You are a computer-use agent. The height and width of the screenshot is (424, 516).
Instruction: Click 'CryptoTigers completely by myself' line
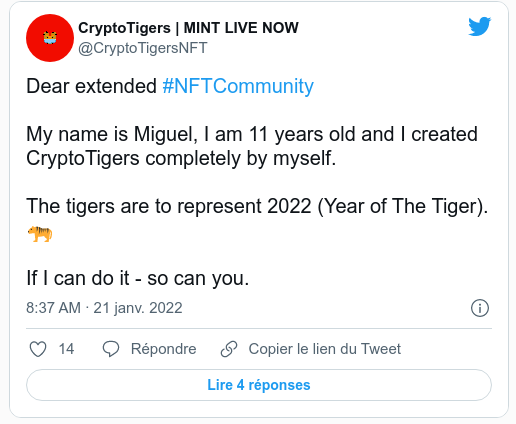click(x=181, y=158)
